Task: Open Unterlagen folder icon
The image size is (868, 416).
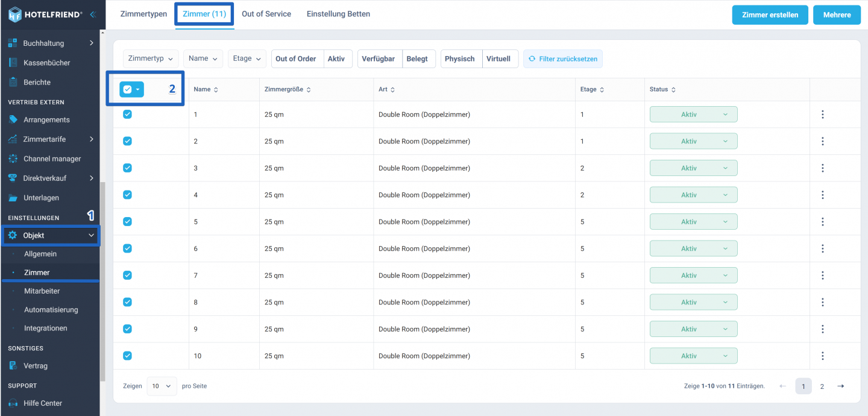Action: 13,198
